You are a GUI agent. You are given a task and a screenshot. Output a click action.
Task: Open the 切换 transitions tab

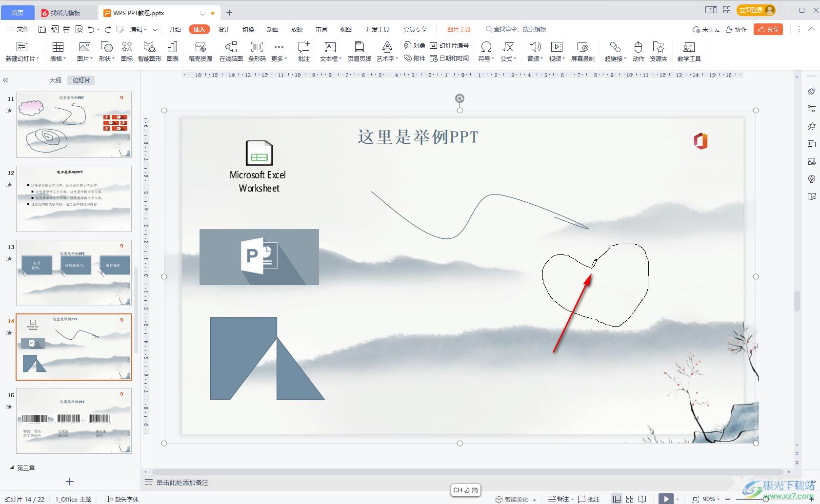click(248, 29)
